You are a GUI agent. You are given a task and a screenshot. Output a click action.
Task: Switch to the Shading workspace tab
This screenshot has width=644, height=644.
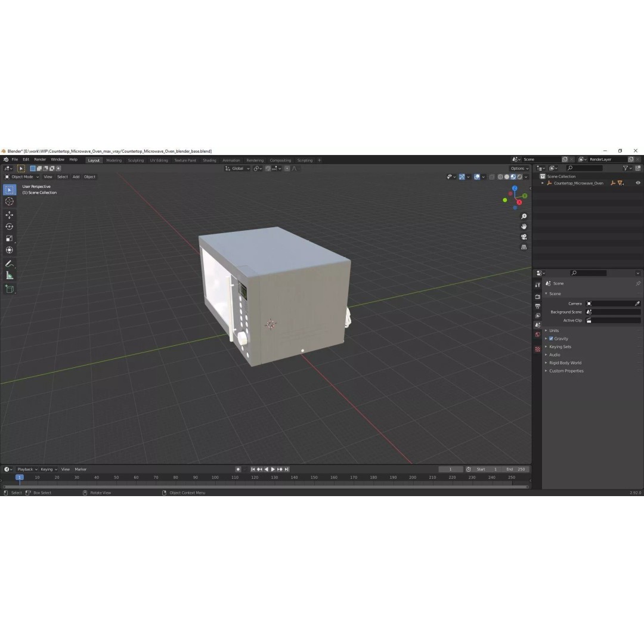209,160
